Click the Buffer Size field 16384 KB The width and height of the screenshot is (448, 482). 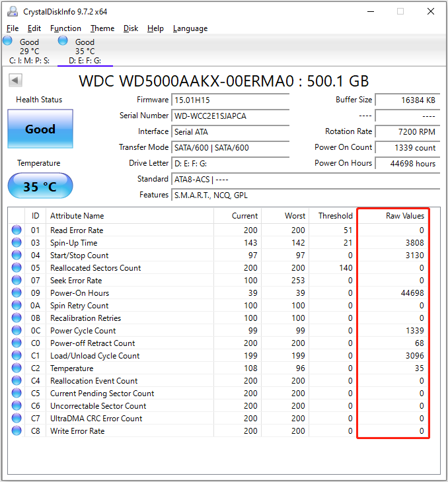408,100
